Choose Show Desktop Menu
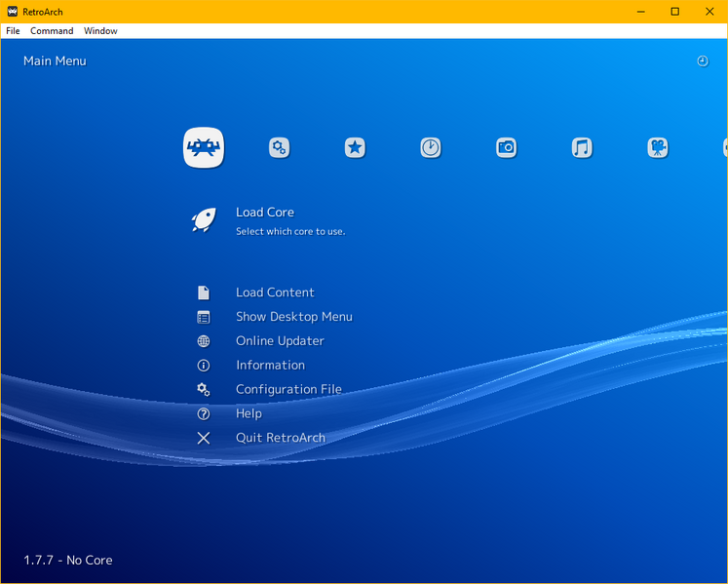The image size is (728, 584). pos(293,317)
